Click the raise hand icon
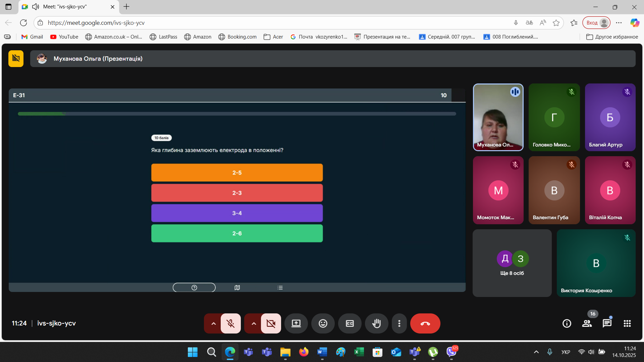This screenshot has height=362, width=644. (376, 323)
